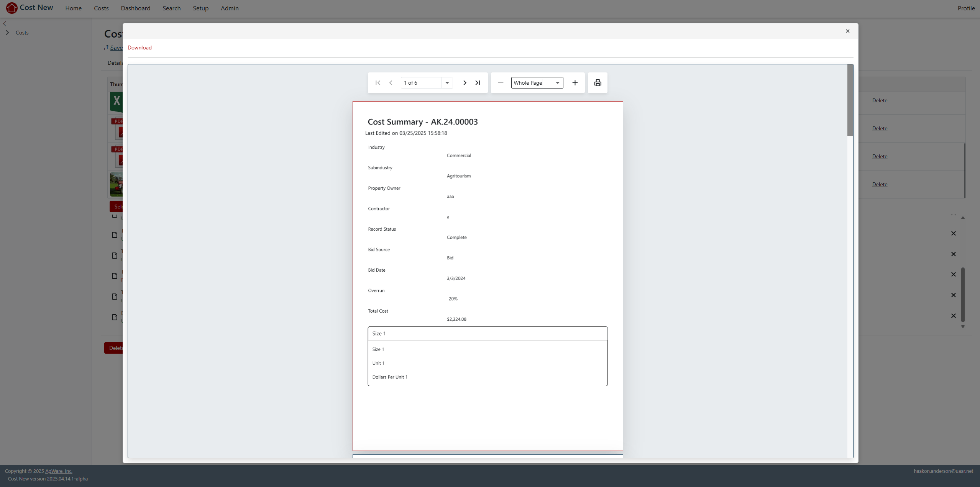Click the page indicator field showing 1 of 6
The image size is (980, 487).
pyautogui.click(x=421, y=83)
